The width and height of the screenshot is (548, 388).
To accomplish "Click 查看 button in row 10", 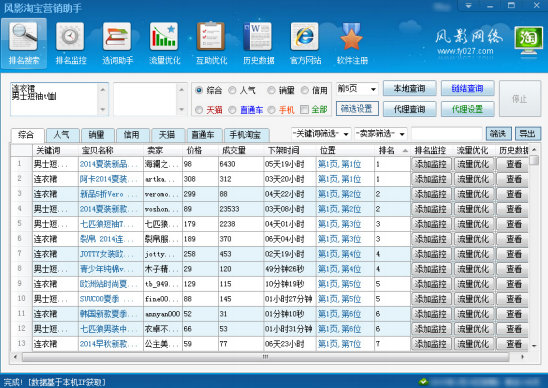I will 513,299.
